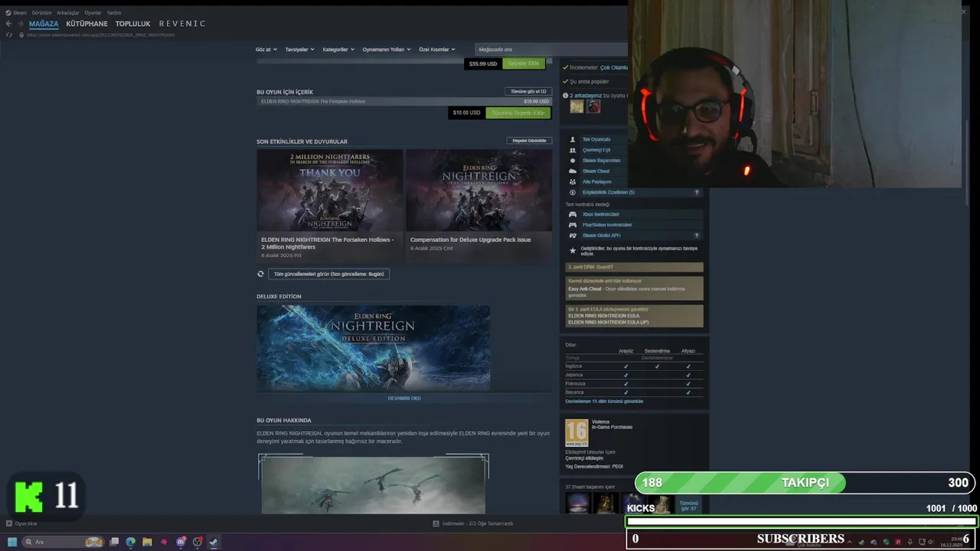This screenshot has height=551, width=980.
Task: Open the Windows Start menu
Action: point(11,542)
